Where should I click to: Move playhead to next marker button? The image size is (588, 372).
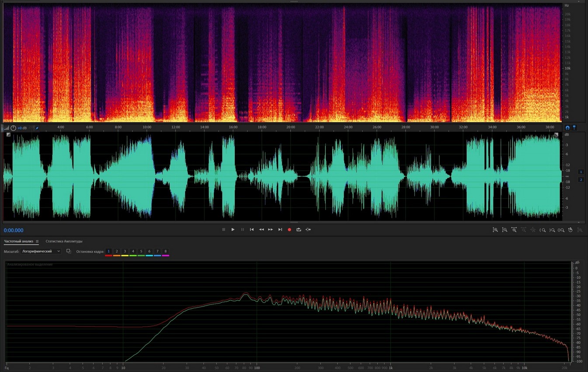point(280,230)
